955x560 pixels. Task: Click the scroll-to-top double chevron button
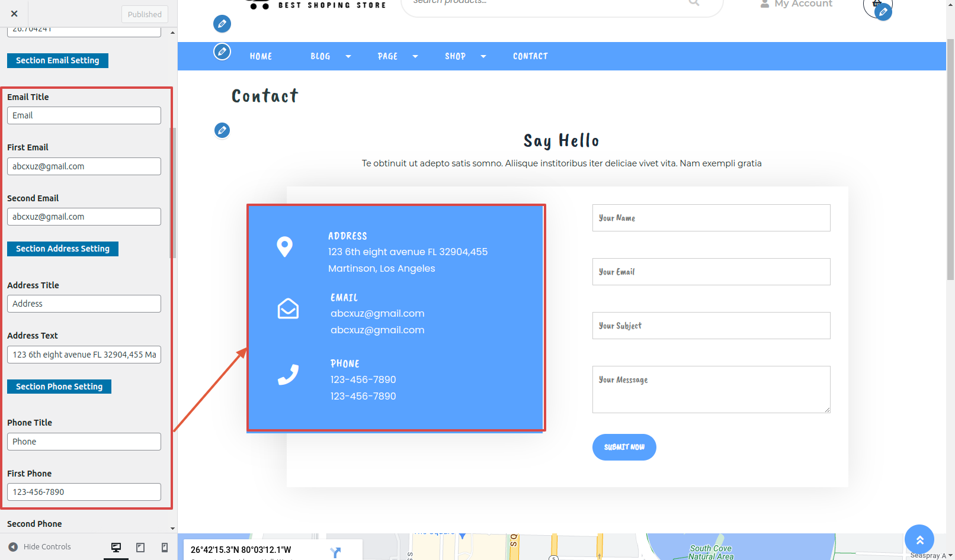point(919,539)
